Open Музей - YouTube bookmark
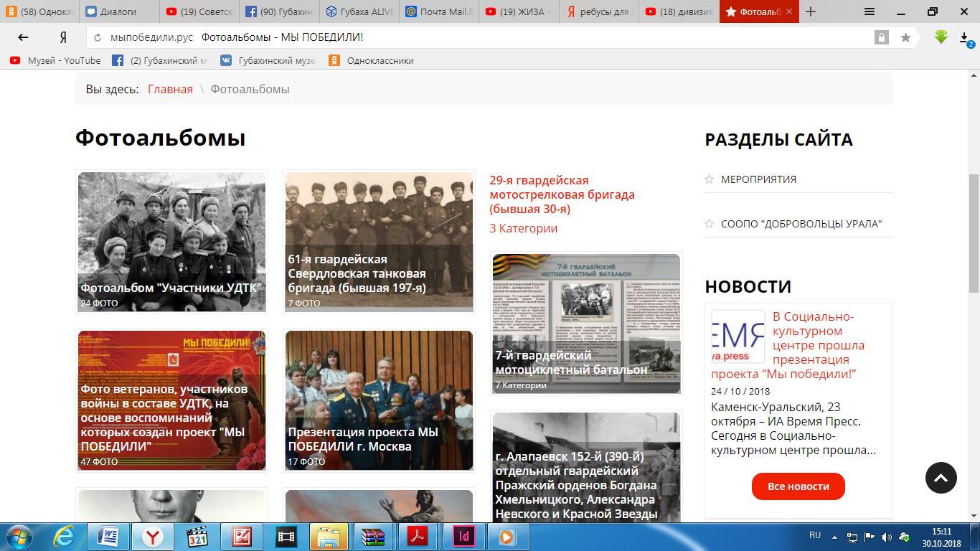 point(56,61)
